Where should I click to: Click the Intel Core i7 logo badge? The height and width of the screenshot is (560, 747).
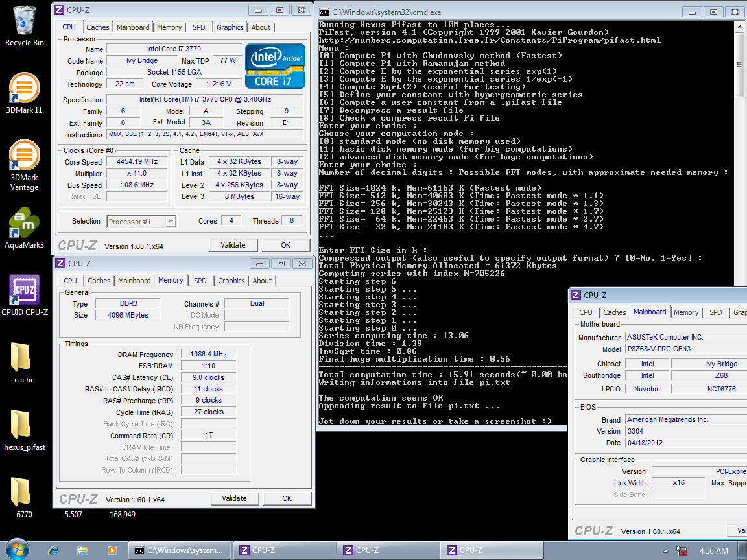[x=275, y=66]
